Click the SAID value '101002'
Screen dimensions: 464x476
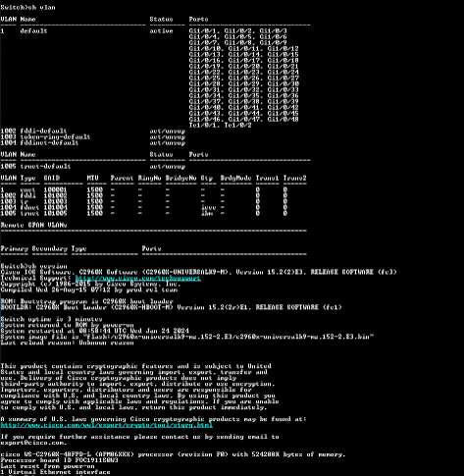(55, 195)
